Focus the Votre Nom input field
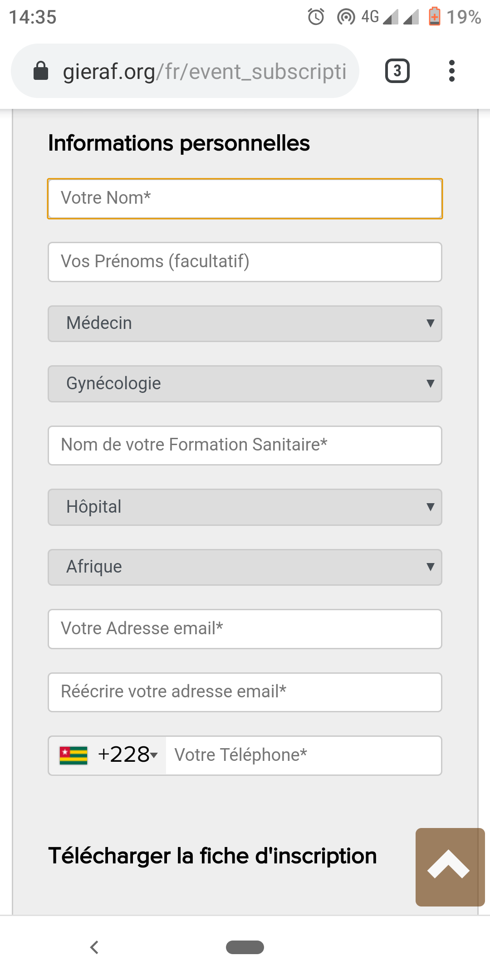The height and width of the screenshot is (980, 490). point(245,199)
